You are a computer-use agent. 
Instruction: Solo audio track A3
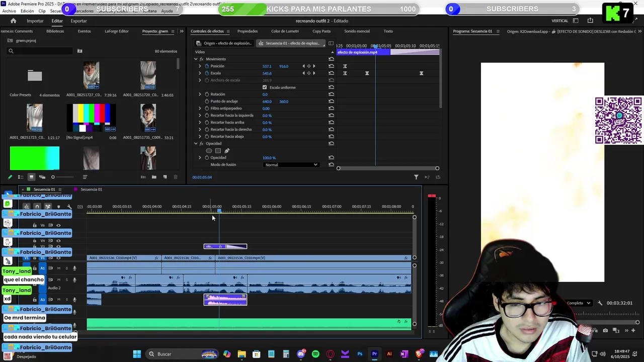click(x=66, y=300)
